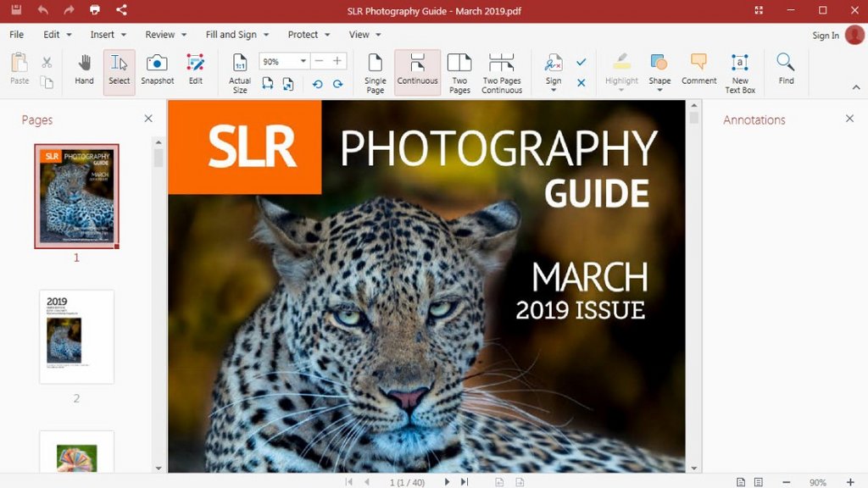This screenshot has height=488, width=868.
Task: Switch to Two Pages view
Action: pos(459,73)
